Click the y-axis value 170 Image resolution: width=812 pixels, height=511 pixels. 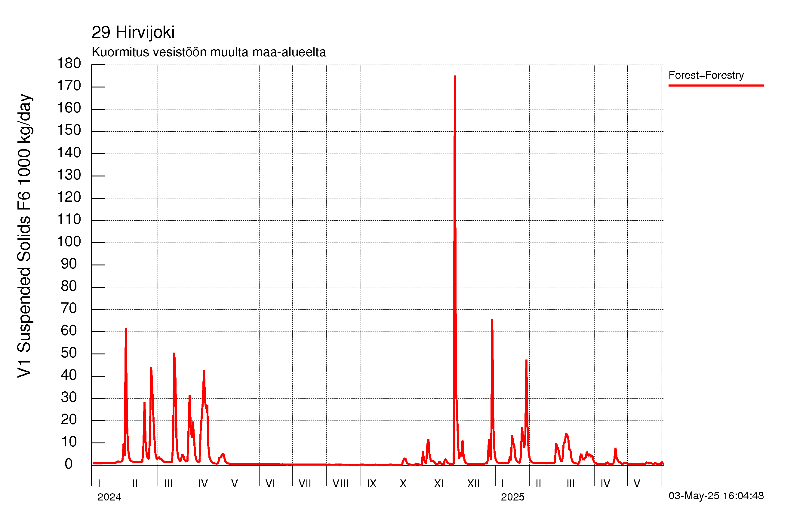tap(69, 86)
